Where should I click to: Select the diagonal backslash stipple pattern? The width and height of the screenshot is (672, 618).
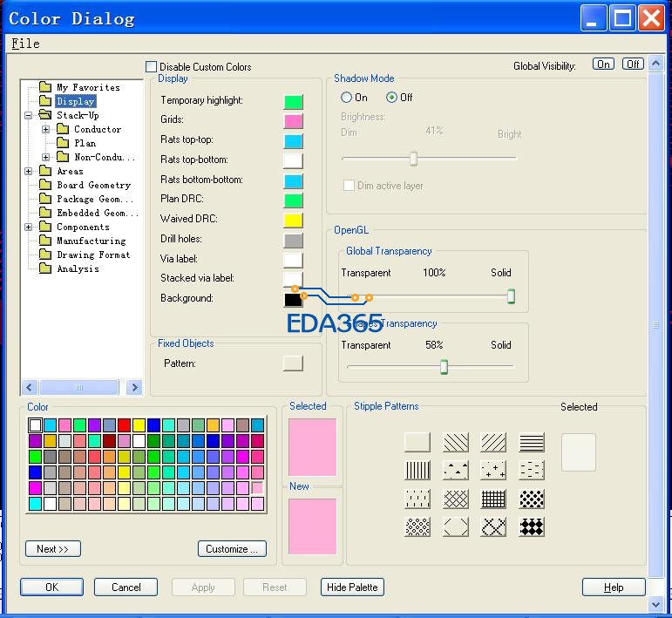tap(456, 442)
